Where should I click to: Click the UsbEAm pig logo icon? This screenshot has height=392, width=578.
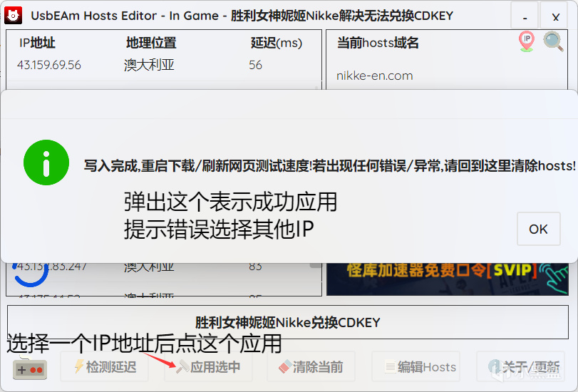pos(14,16)
